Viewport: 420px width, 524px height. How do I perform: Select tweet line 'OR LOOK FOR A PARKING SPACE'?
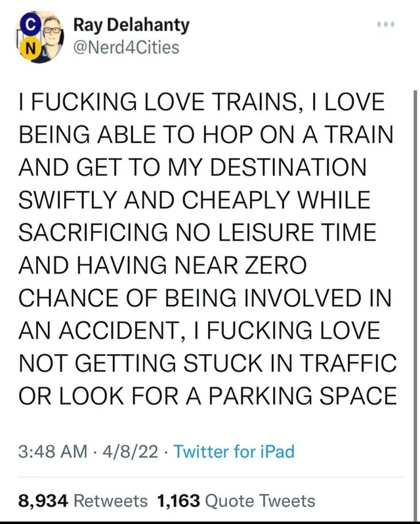coord(207,395)
